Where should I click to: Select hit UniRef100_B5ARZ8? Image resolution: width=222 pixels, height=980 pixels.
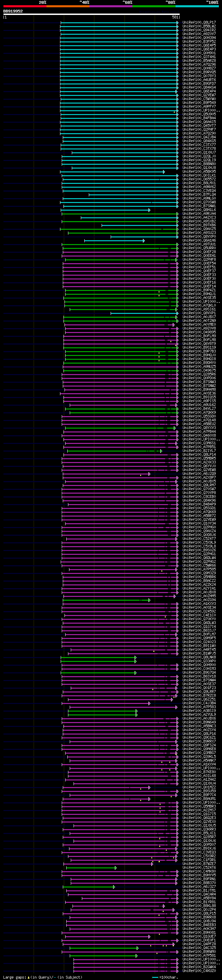click(199, 60)
